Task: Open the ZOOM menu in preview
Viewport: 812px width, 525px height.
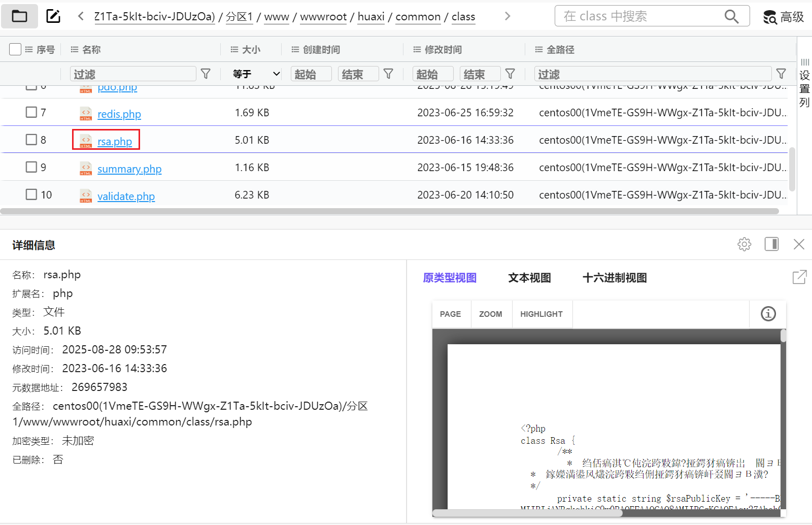Action: point(490,314)
